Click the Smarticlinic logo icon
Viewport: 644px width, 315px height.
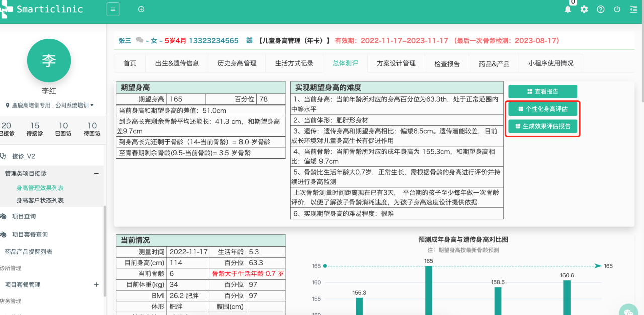click(5, 9)
